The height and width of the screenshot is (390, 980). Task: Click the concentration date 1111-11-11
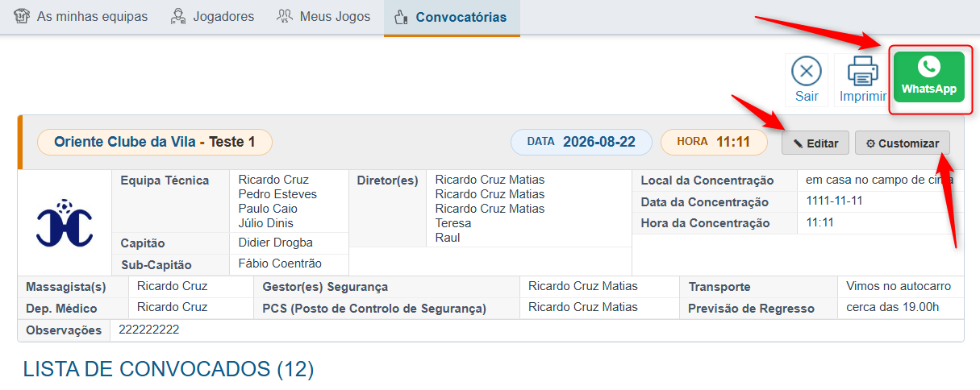point(834,201)
